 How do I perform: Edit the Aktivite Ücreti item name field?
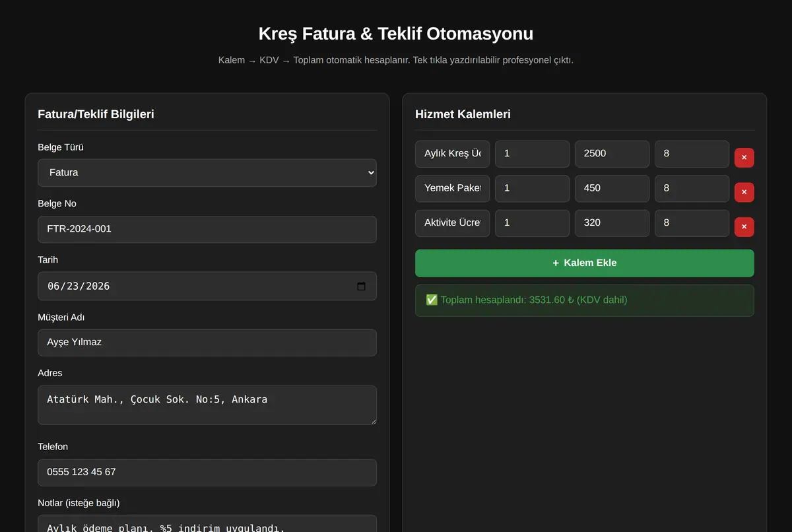[x=453, y=223]
